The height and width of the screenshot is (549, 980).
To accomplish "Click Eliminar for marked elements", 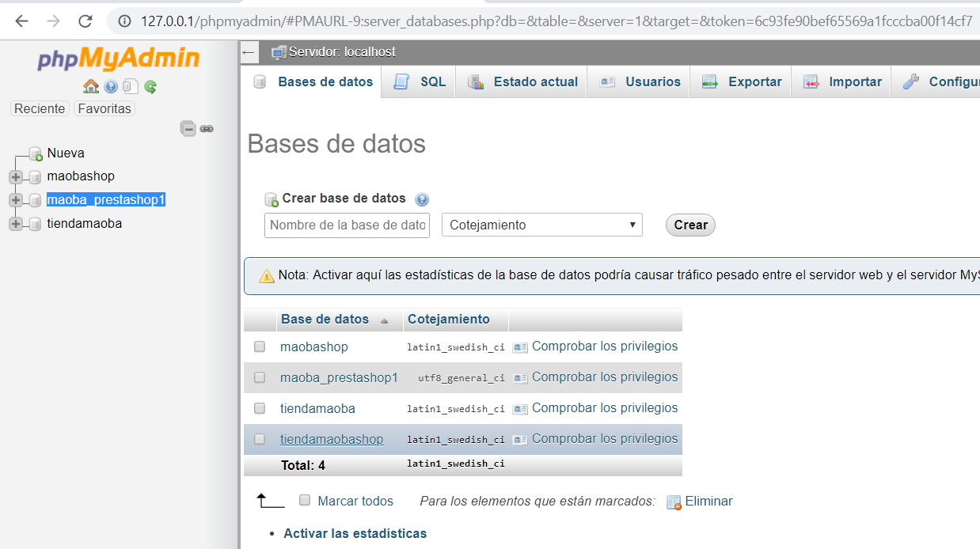I will [709, 501].
